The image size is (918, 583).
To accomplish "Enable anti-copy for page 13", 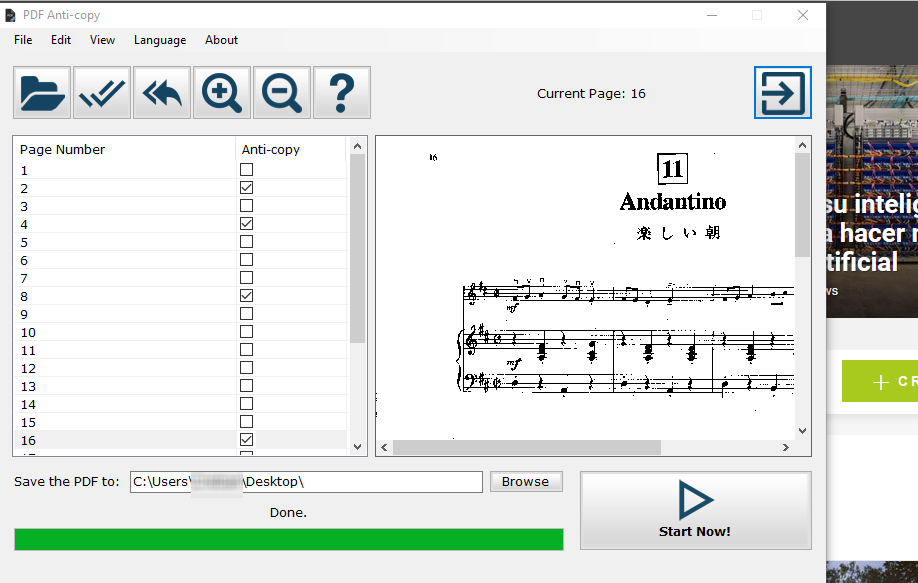I will [x=246, y=386].
